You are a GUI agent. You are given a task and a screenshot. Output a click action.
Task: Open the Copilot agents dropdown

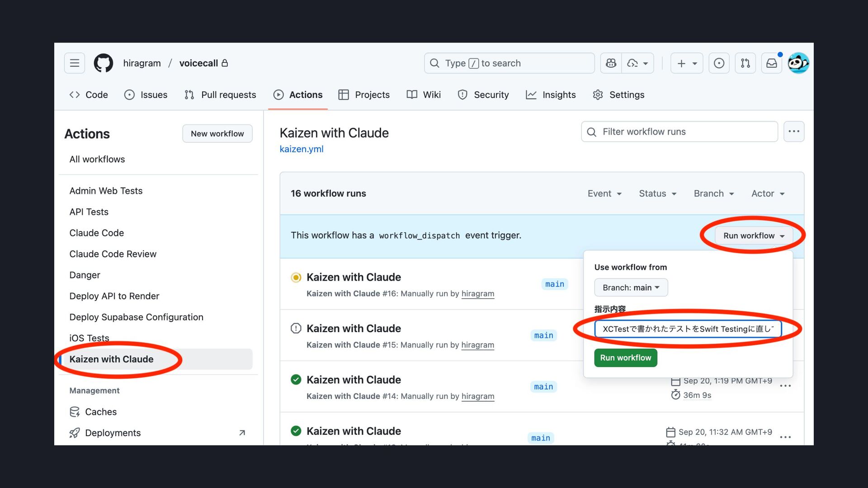[637, 63]
